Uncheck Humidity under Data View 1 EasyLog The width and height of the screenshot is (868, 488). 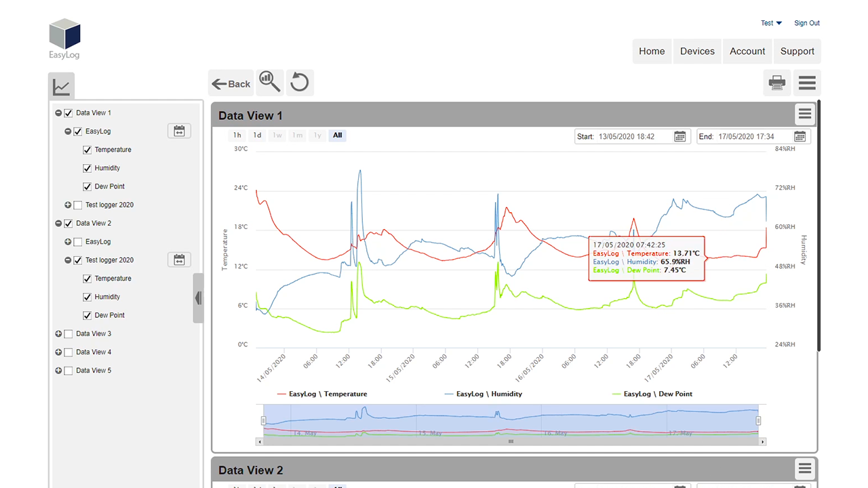tap(87, 168)
